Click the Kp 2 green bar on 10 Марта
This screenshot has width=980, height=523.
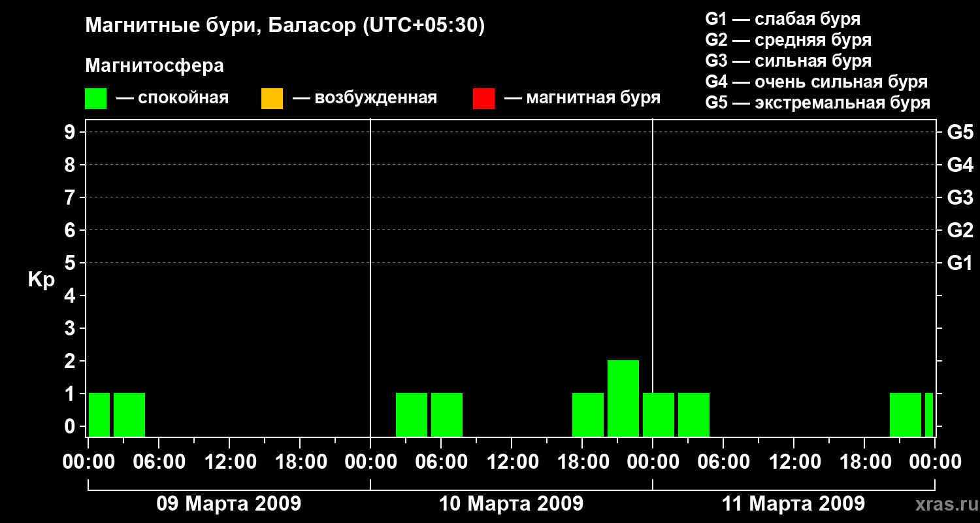[x=623, y=398]
